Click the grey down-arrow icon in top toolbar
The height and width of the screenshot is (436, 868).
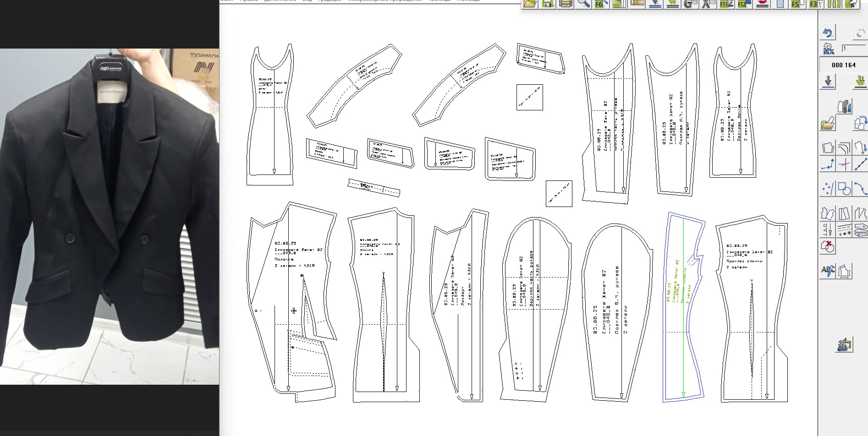(x=655, y=4)
